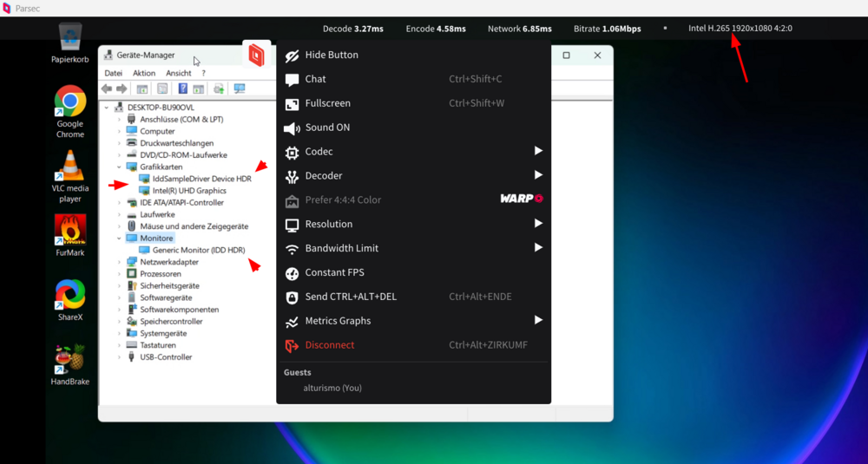Collapse the Monitore tree node

[x=119, y=239]
